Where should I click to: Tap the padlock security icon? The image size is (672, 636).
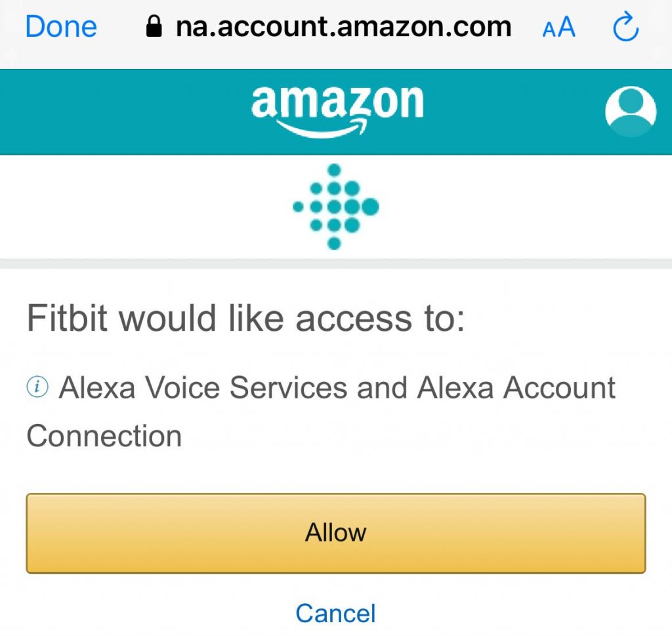(154, 28)
